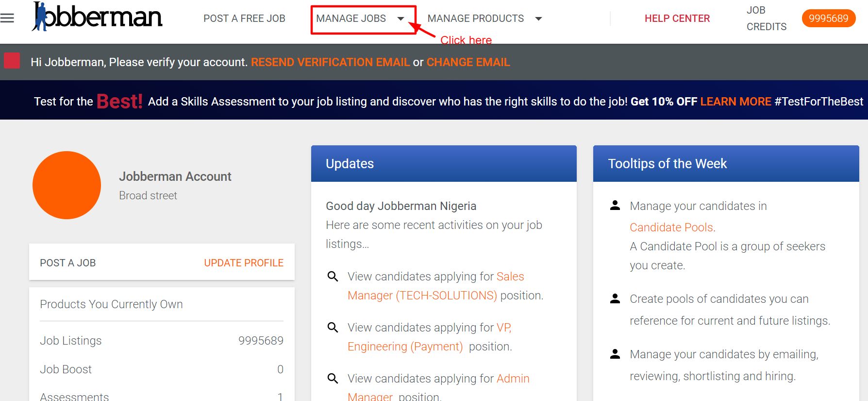Click person icon beside 'emailing, reviewing' tip
This screenshot has height=401, width=868.
click(x=615, y=354)
